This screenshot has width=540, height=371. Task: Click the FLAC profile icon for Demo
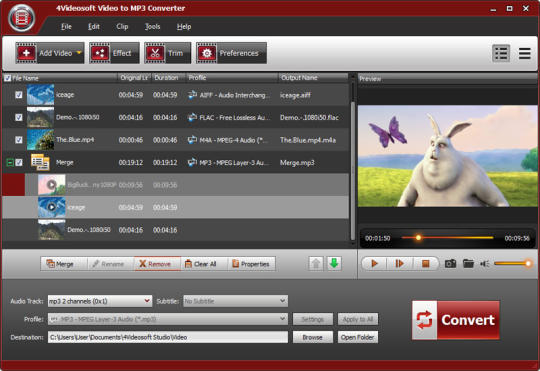[x=192, y=117]
